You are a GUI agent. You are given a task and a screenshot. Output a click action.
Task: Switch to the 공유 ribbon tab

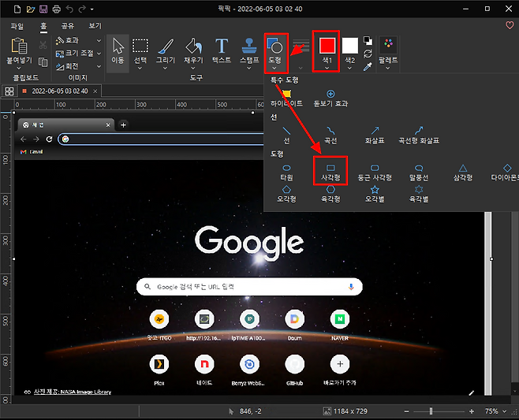point(68,26)
